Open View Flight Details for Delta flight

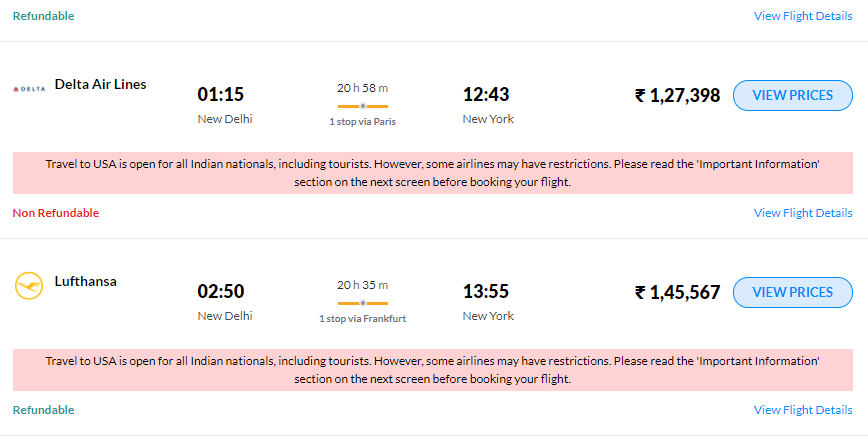click(x=803, y=213)
